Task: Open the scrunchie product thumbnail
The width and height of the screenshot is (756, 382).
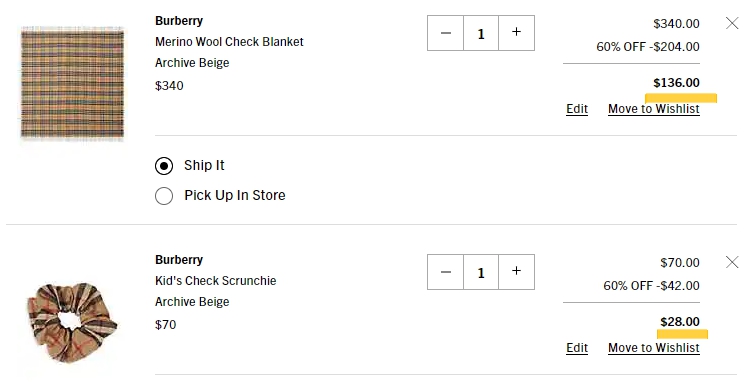Action: [71, 322]
